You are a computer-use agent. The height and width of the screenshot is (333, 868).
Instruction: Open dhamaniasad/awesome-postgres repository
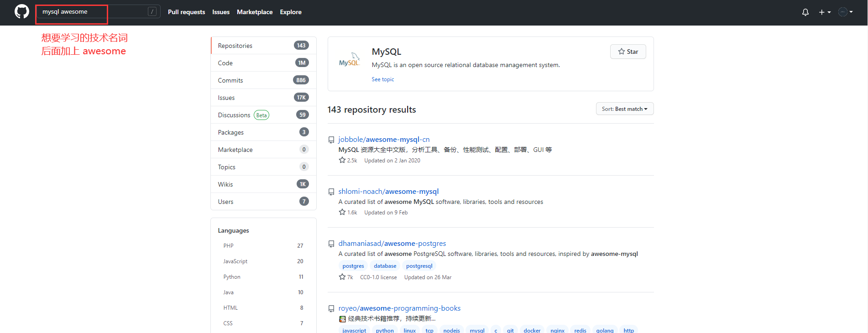click(x=392, y=244)
